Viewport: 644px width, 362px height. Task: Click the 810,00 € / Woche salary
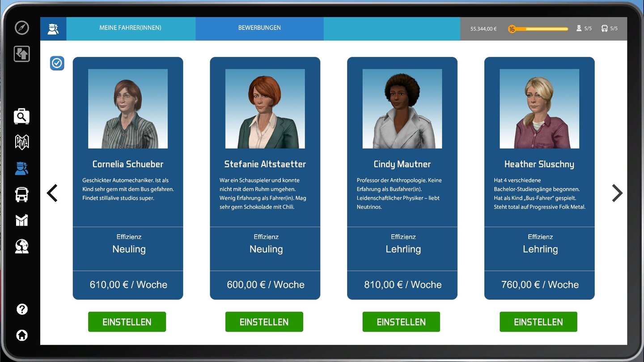[403, 285]
